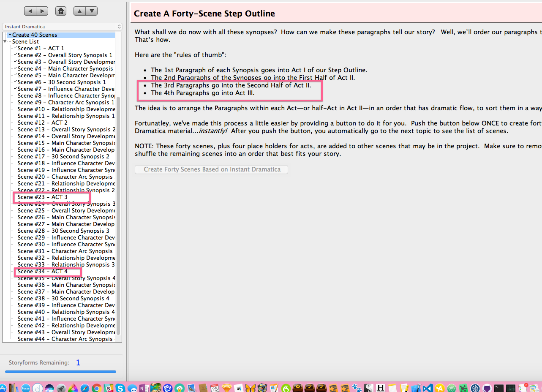
Task: Select Scene #20 – Character Arc Synopsis
Action: (65, 177)
